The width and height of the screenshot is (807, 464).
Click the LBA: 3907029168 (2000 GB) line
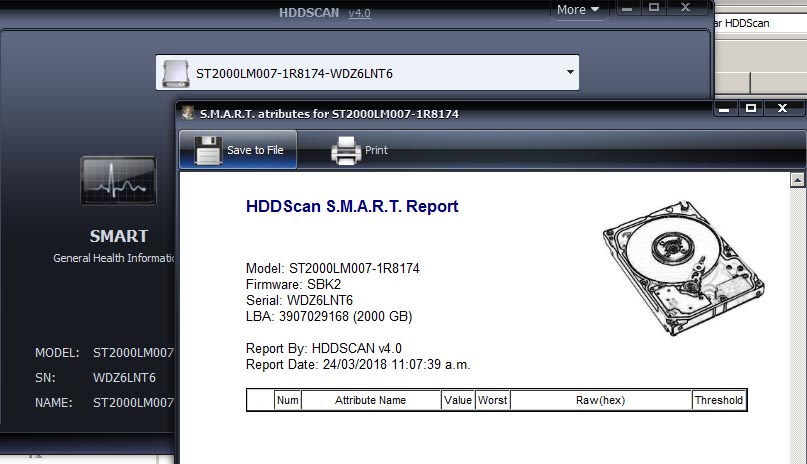pos(329,316)
